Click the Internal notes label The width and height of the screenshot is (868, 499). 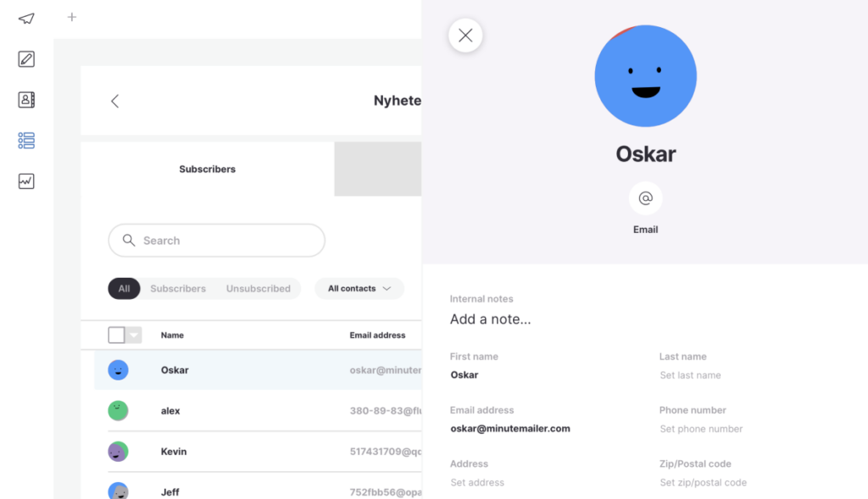click(481, 299)
